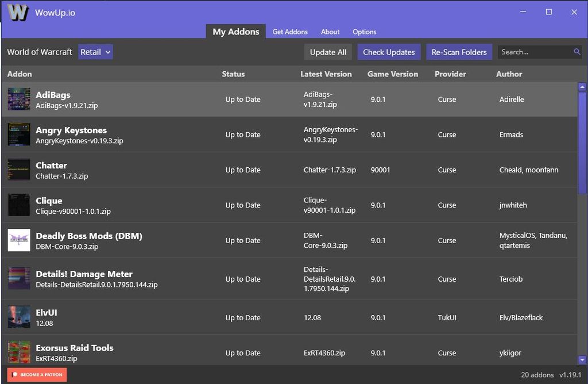Click the Details! Damage Meter icon
Viewport: 588px width, 384px height.
click(19, 279)
